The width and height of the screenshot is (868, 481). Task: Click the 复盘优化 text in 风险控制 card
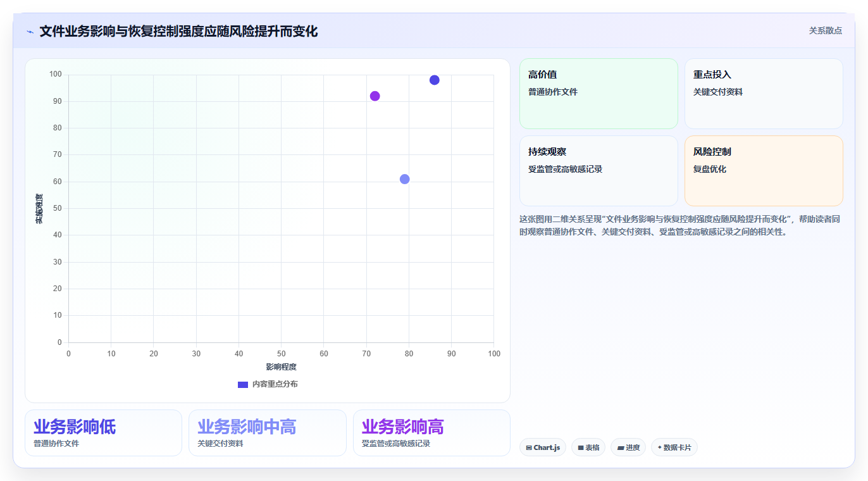coord(710,169)
